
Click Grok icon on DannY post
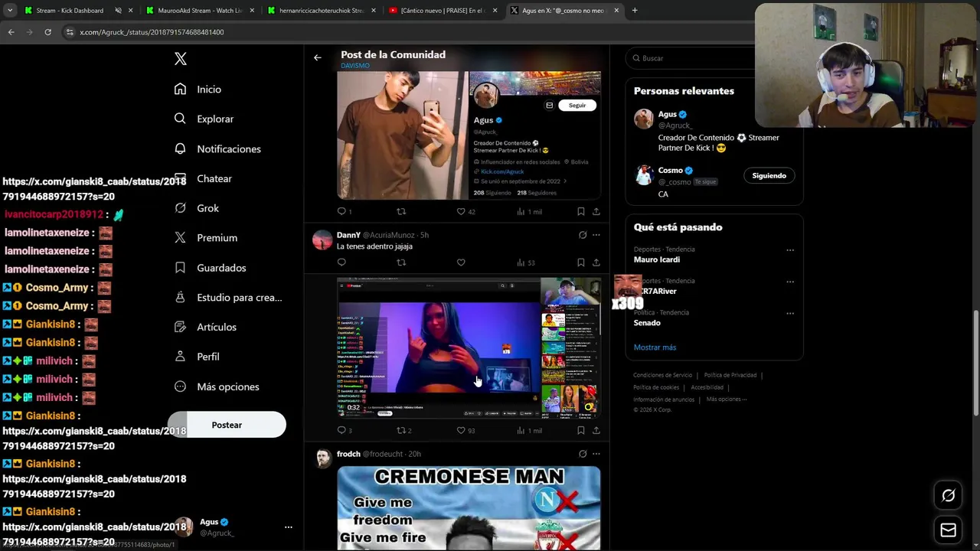pos(583,235)
